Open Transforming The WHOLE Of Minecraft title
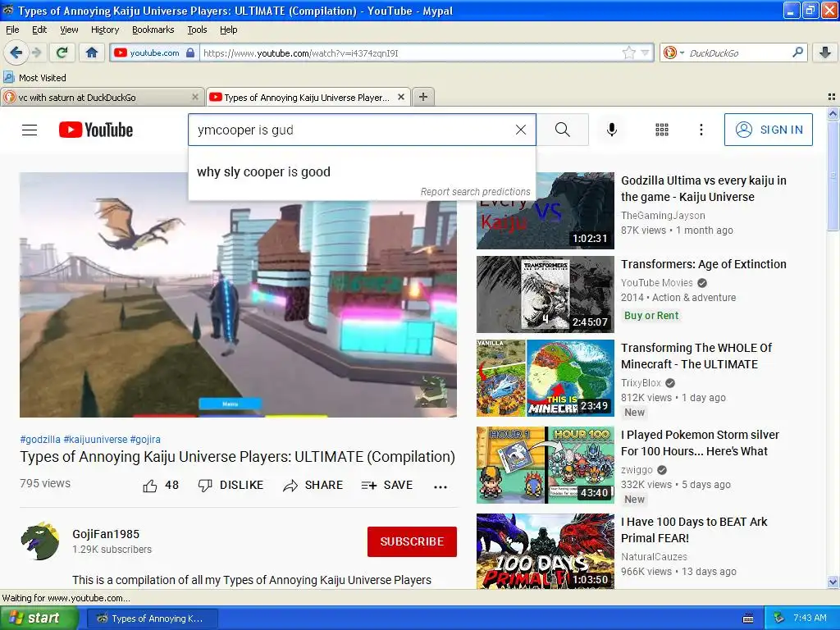The image size is (840, 630). tap(696, 356)
